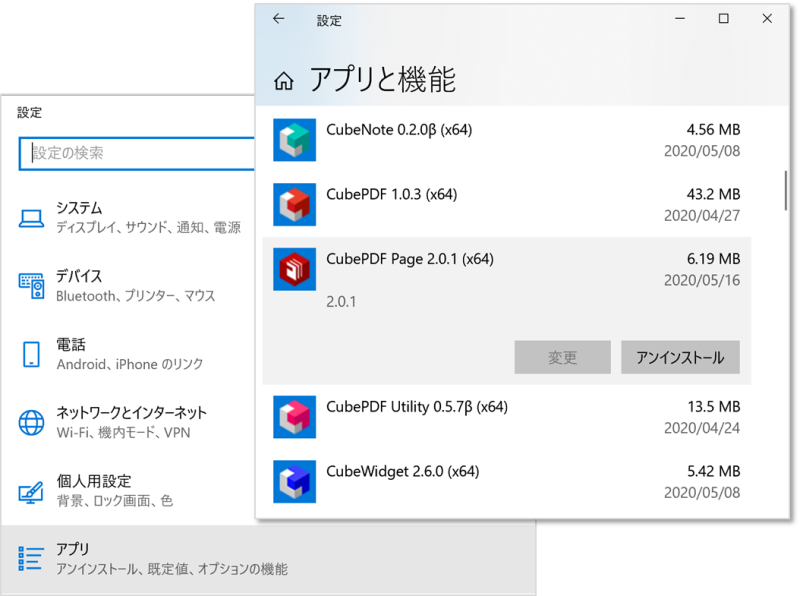Minimize the アプリと機能 settings window
The image size is (800, 596).
pos(680,19)
